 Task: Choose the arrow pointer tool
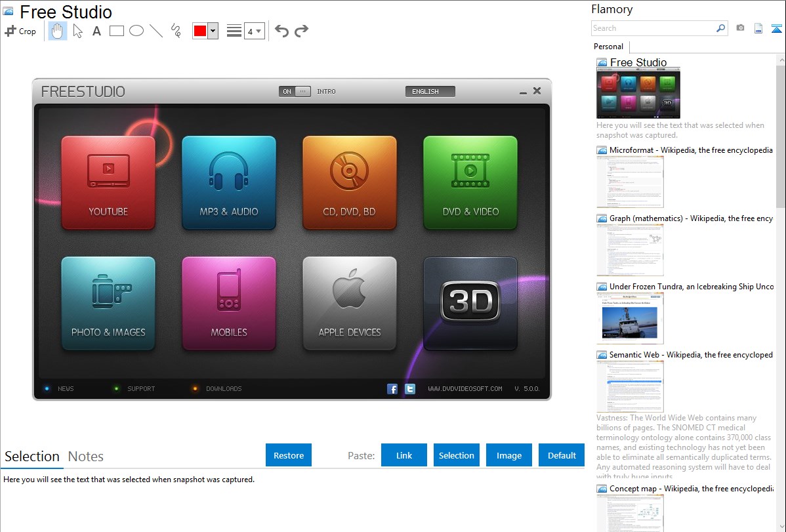(77, 31)
